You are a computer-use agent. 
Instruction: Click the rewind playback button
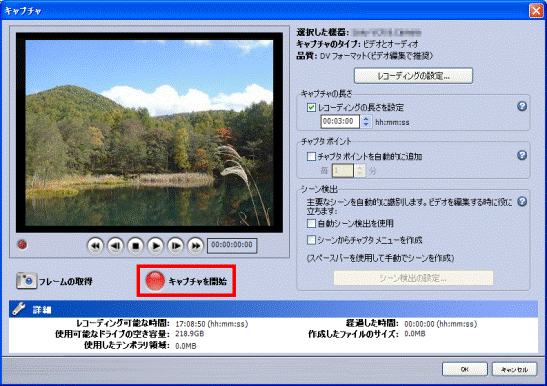coord(95,246)
